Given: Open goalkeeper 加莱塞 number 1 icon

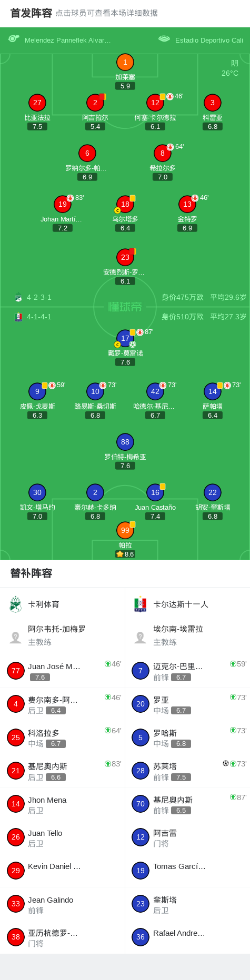Looking at the screenshot, I should pos(125,63).
